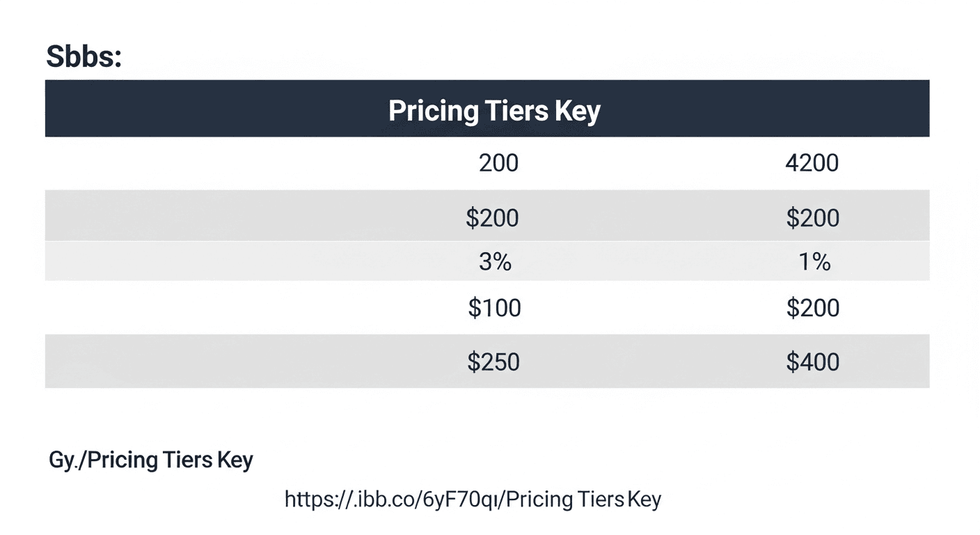Select the '$250' cell
Viewport: 980px width, 535px height.
[x=493, y=362]
